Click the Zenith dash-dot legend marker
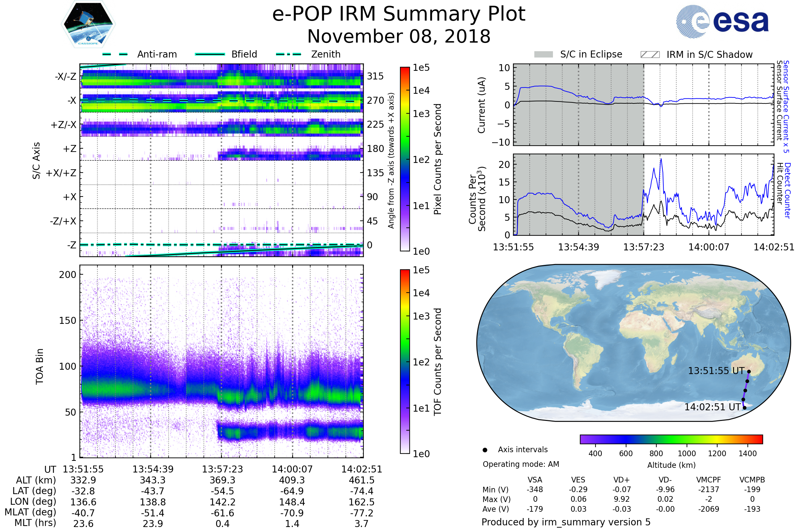This screenshot has width=798, height=532. point(288,54)
